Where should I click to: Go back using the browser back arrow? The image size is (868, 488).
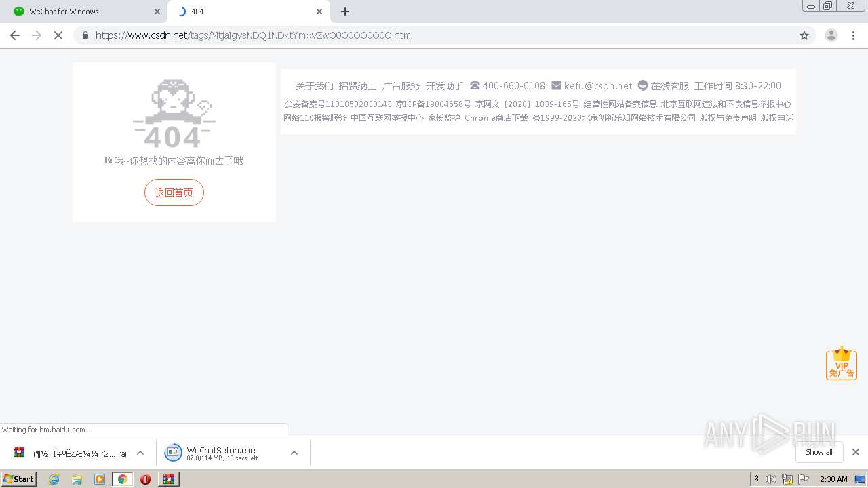(15, 35)
